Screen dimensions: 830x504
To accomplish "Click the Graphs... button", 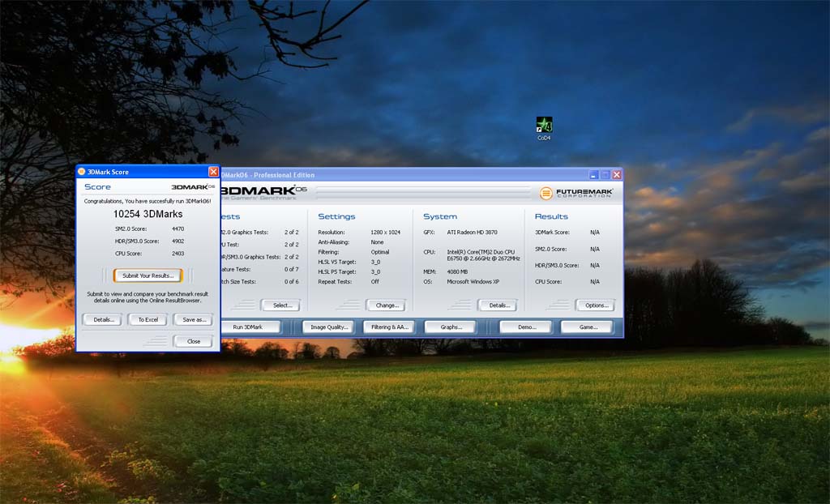I will [x=450, y=327].
